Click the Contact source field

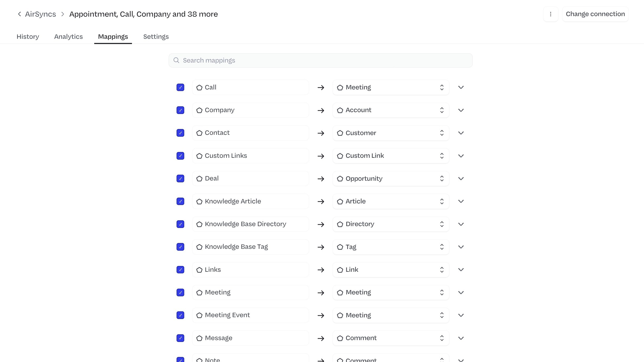[x=250, y=133]
